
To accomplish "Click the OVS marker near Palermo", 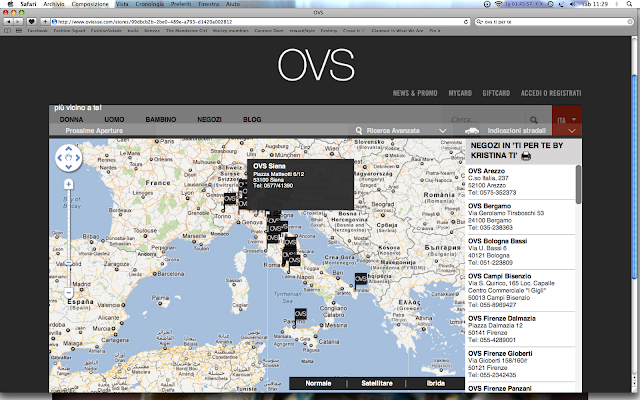I will pos(300,314).
